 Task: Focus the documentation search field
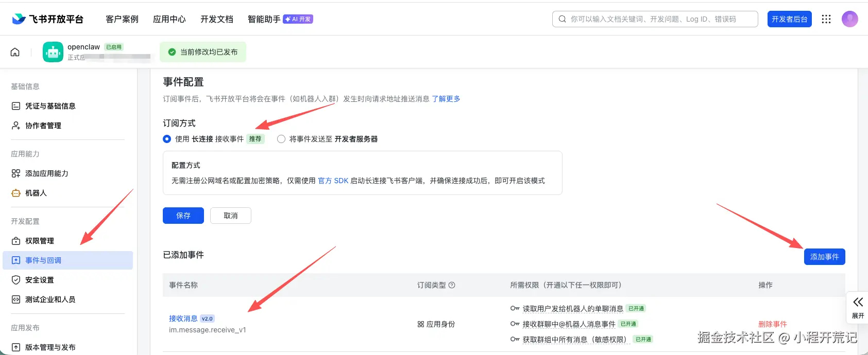click(655, 19)
